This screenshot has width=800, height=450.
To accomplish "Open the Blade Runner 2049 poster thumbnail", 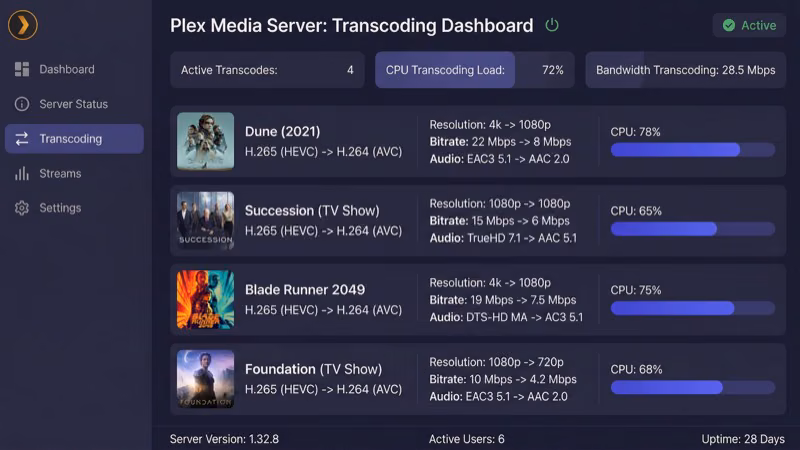I will click(x=206, y=299).
